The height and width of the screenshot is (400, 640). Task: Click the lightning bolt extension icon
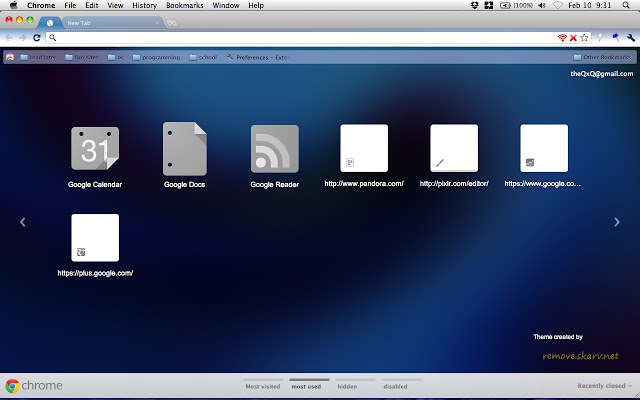point(600,38)
